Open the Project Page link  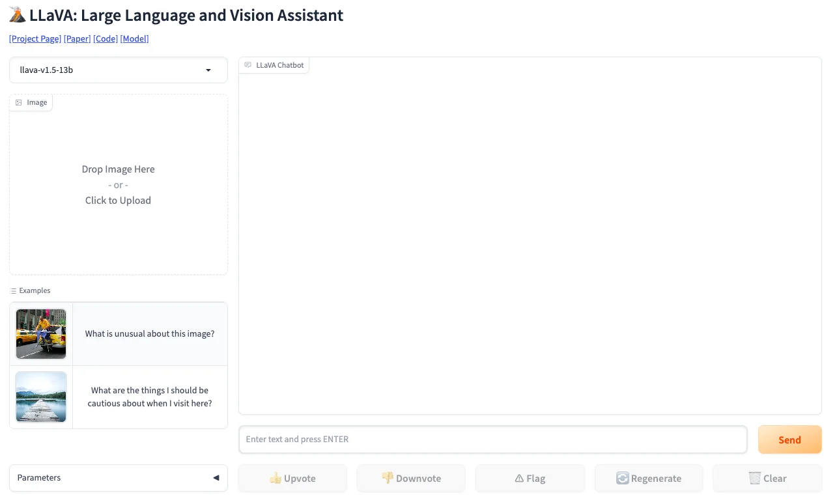point(35,39)
